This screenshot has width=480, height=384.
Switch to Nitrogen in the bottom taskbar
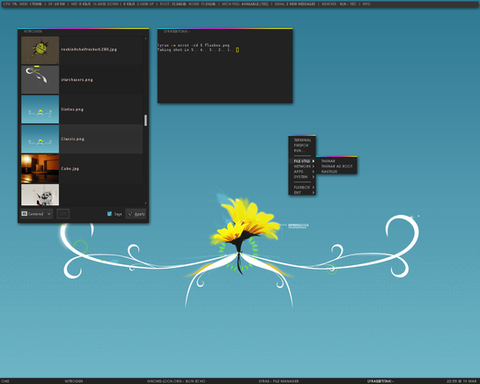[x=74, y=381]
